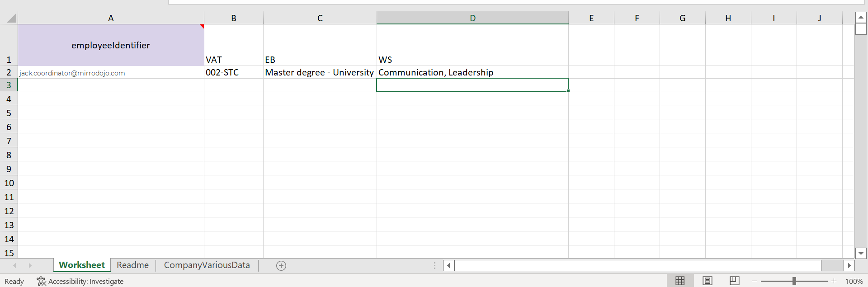This screenshot has width=868, height=287.
Task: Select row 15 header
Action: [x=9, y=252]
